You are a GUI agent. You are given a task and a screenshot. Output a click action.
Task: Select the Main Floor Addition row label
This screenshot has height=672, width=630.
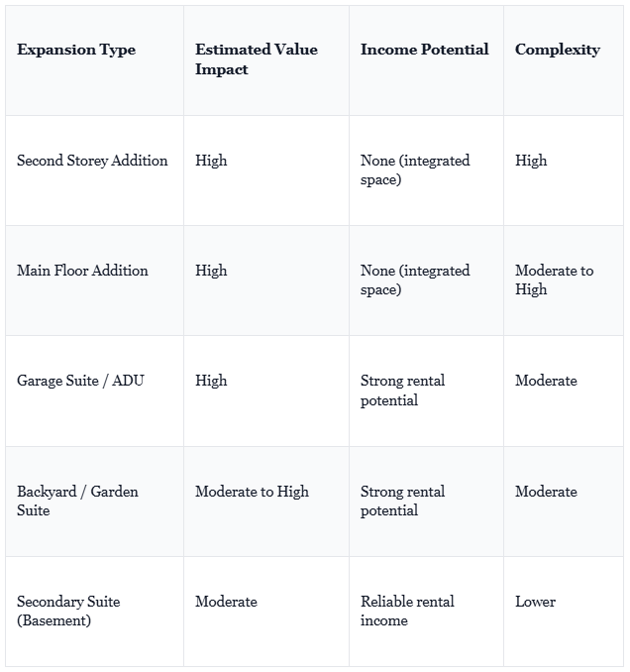pos(82,271)
